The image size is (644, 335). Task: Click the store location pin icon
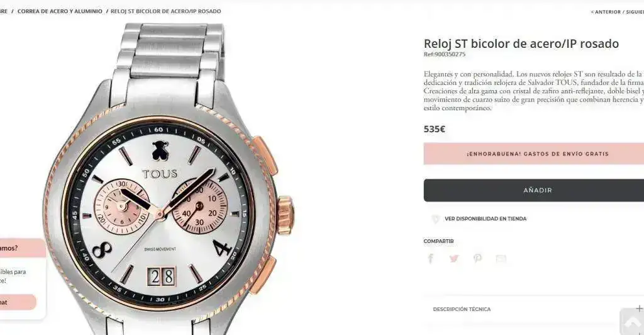click(435, 219)
